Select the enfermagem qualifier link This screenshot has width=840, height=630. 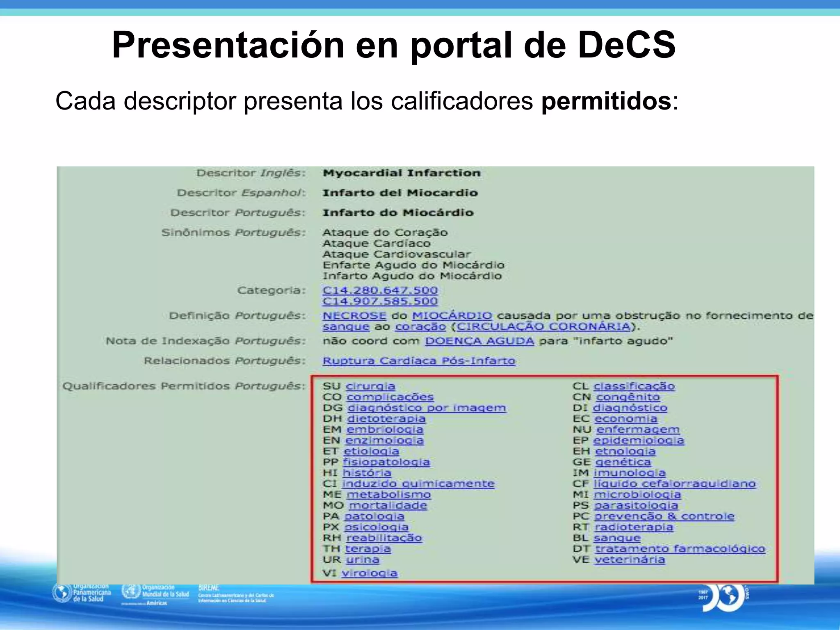638,430
